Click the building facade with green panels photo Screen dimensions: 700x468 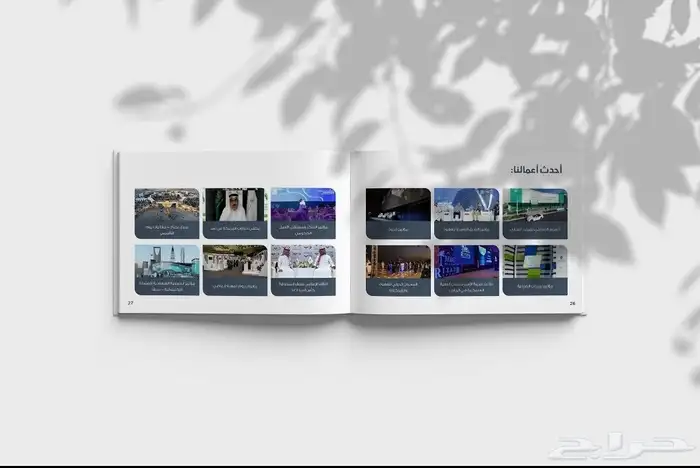(x=534, y=260)
